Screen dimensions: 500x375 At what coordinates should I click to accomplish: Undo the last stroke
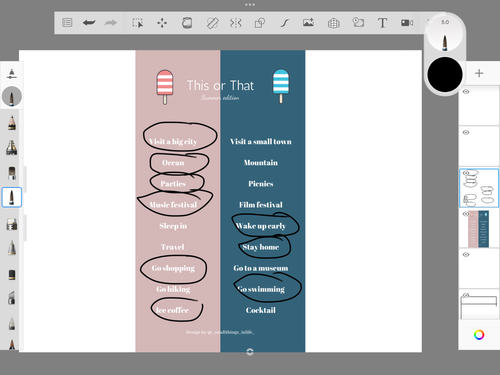89,23
